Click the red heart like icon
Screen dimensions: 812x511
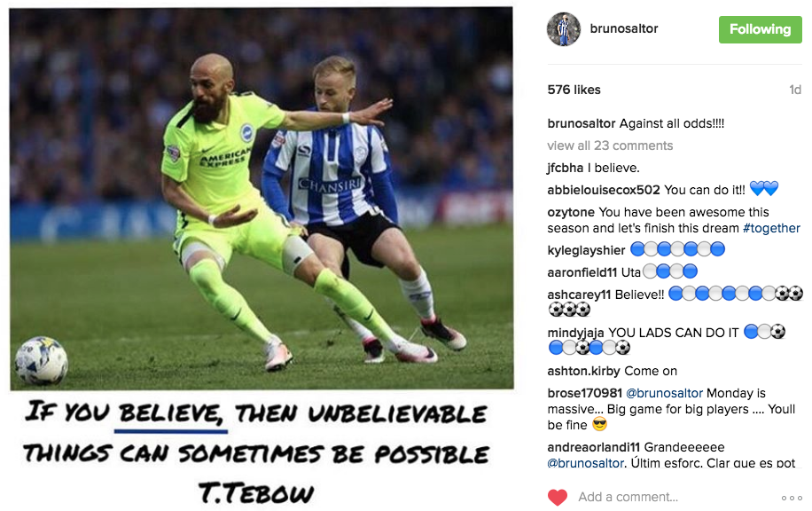(x=558, y=497)
